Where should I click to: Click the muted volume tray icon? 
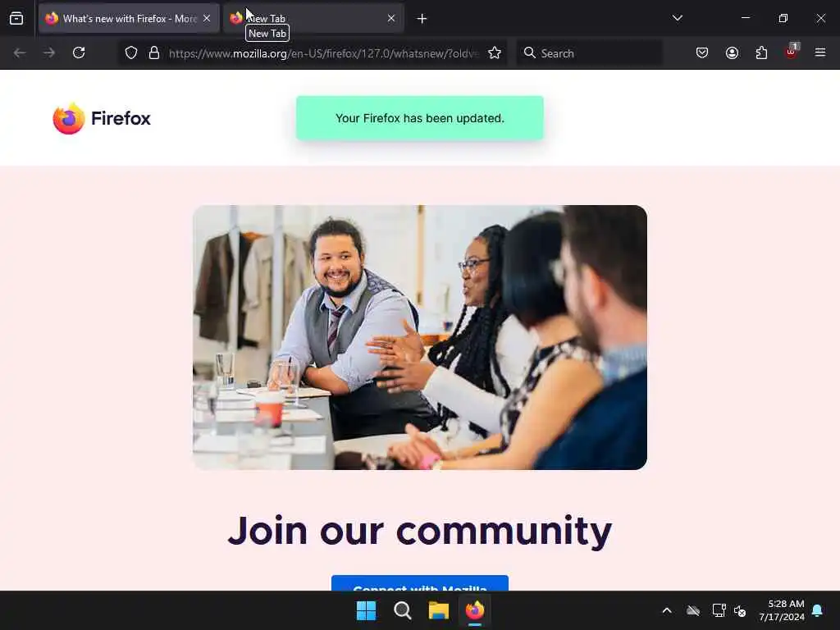click(740, 610)
